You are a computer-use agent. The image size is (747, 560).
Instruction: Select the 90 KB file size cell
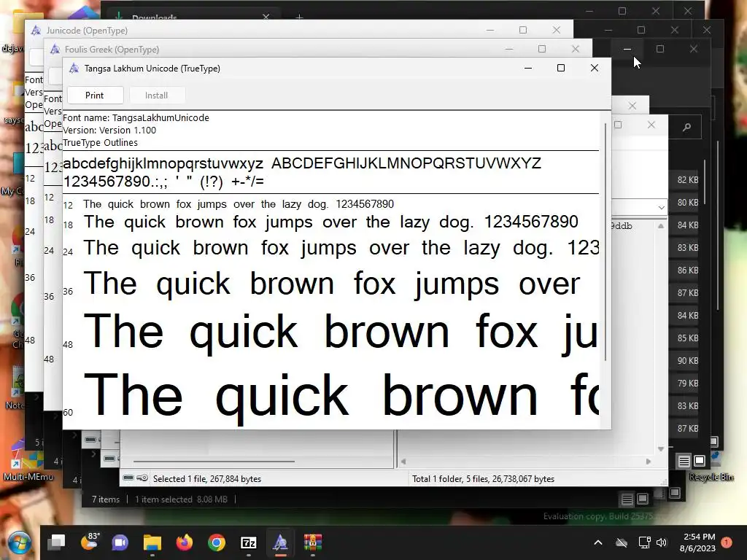pyautogui.click(x=688, y=361)
